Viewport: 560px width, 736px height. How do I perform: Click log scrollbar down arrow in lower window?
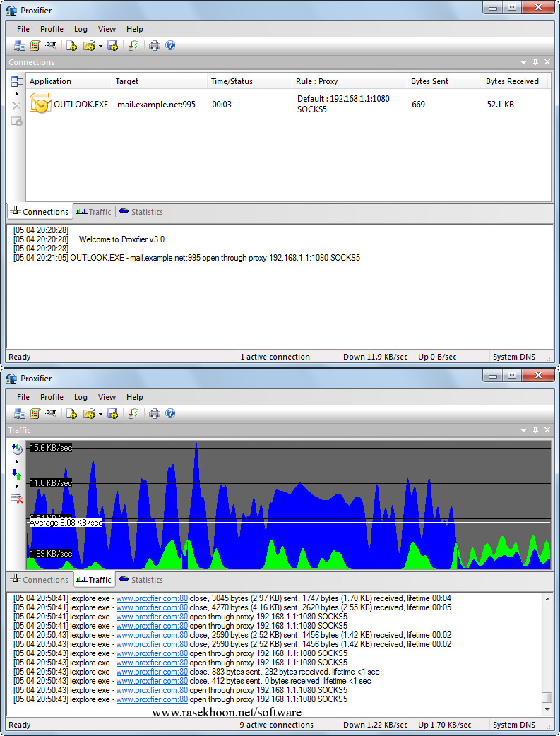pos(547,710)
